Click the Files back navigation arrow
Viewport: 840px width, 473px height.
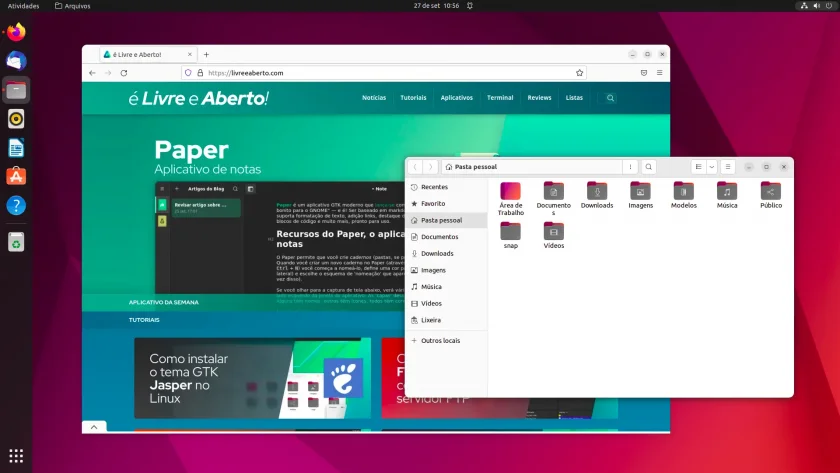[415, 167]
